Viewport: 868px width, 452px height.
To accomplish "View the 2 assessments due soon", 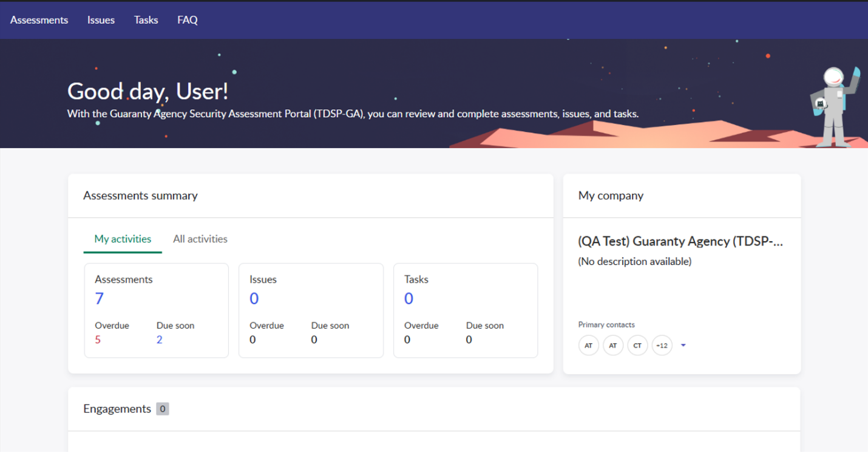I will [x=160, y=340].
